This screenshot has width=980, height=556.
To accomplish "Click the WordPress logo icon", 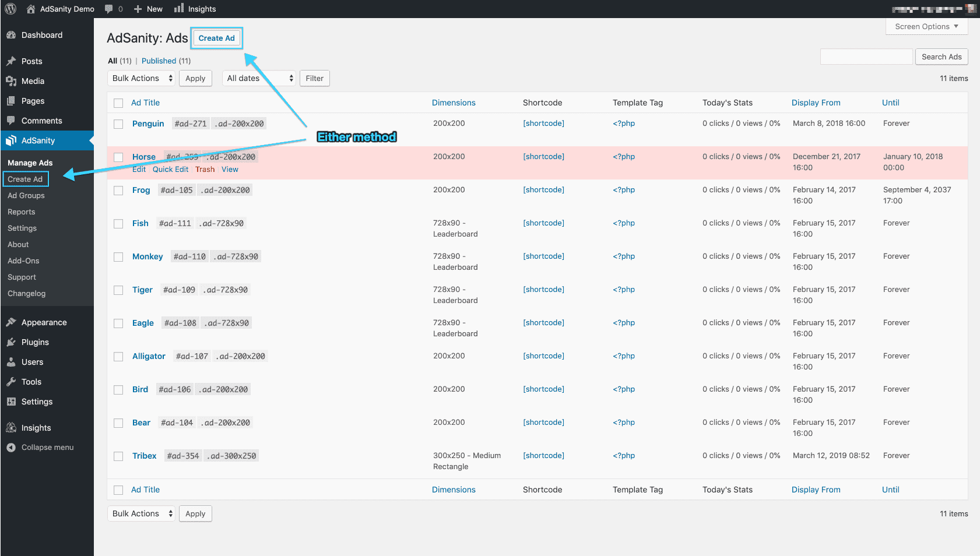I will click(x=10, y=9).
